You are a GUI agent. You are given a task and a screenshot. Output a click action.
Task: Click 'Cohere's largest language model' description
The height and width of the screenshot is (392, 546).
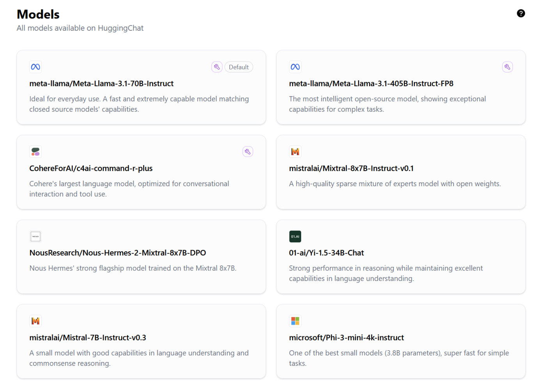129,189
